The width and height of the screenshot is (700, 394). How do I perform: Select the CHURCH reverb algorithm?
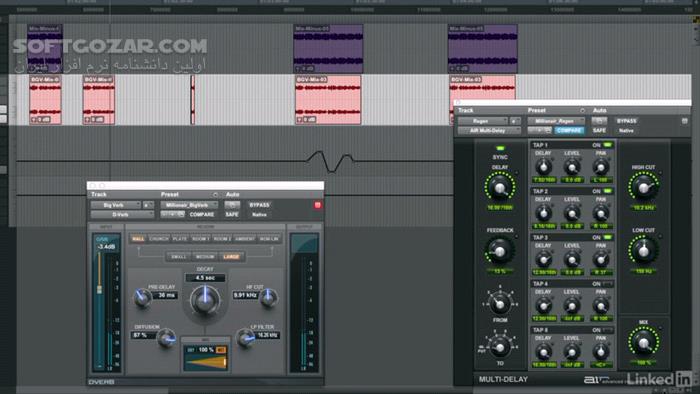point(158,239)
